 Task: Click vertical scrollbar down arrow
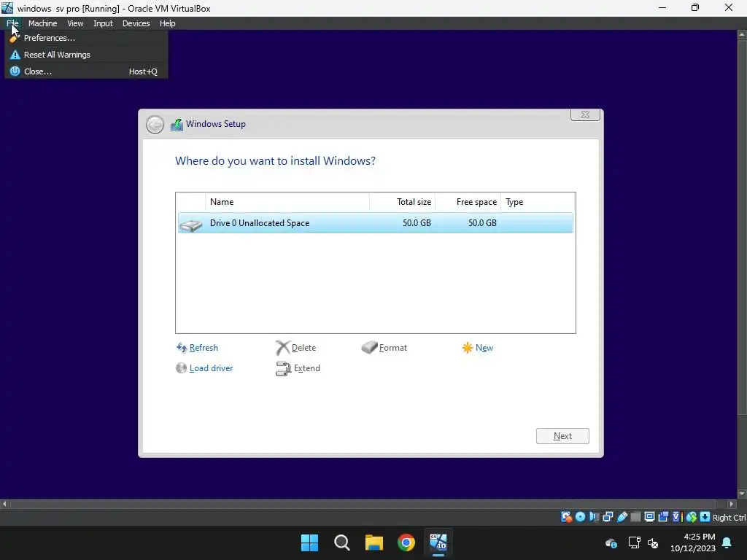click(742, 494)
